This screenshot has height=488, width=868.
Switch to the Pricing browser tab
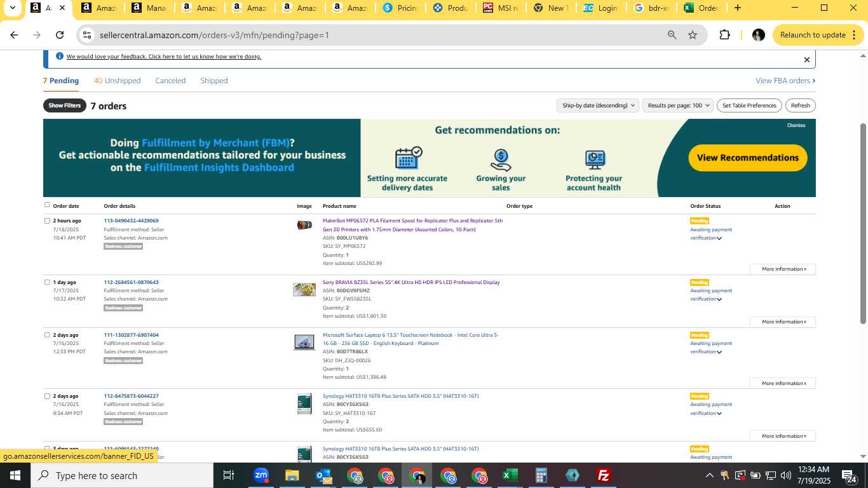tap(399, 8)
